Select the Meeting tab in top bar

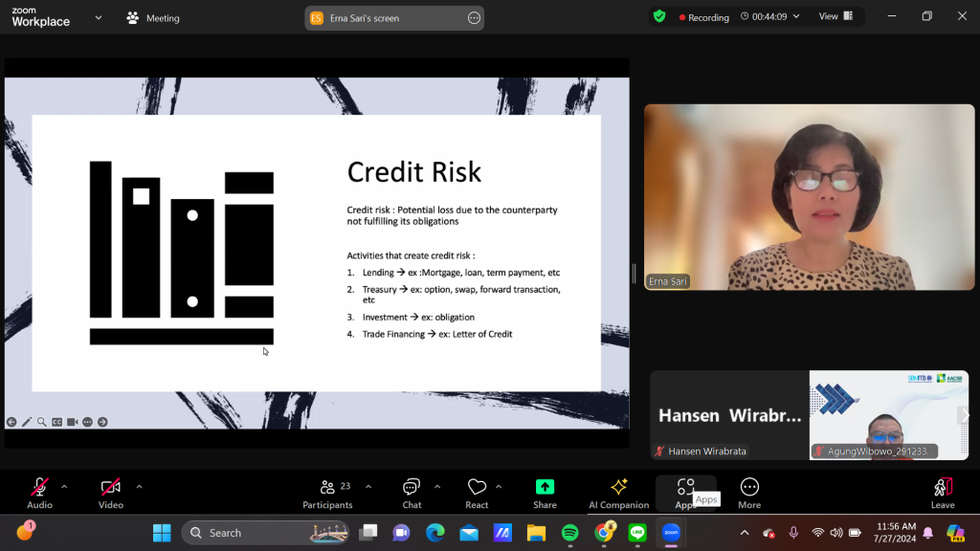[153, 18]
